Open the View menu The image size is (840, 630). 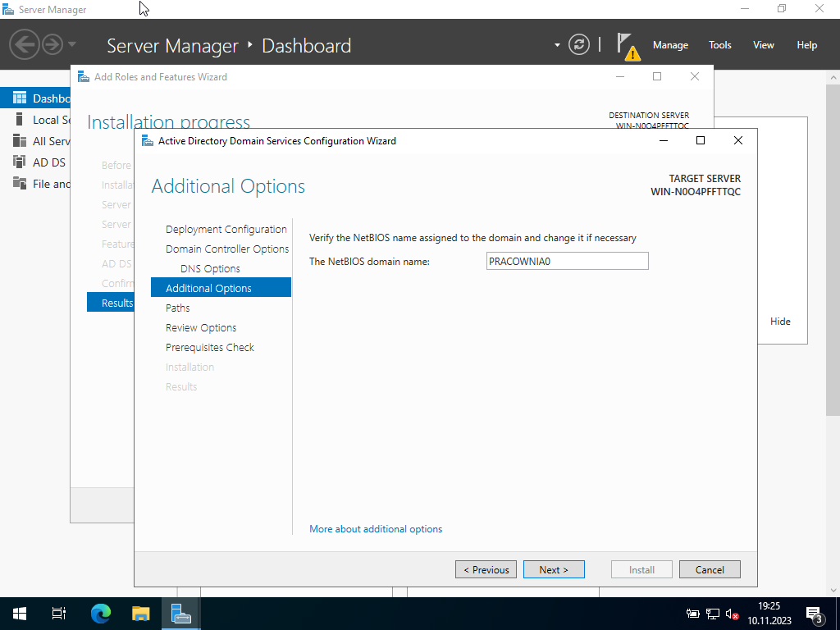coord(764,45)
